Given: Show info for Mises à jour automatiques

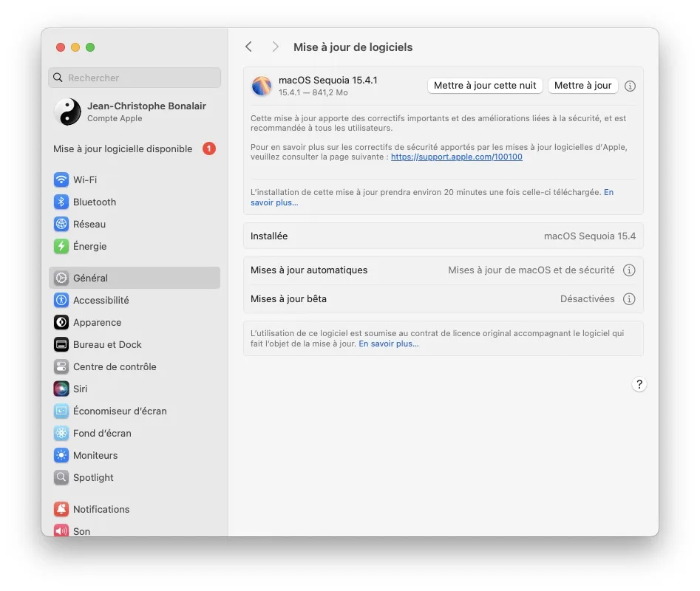Looking at the screenshot, I should coord(629,270).
